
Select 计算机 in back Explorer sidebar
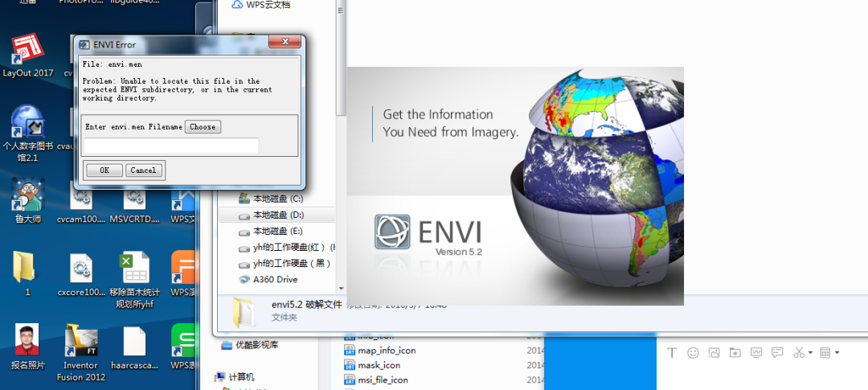235,377
